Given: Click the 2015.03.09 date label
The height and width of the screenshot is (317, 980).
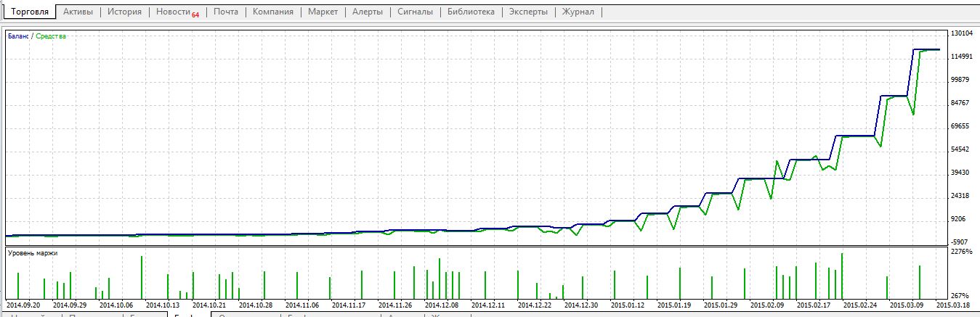Looking at the screenshot, I should 907,305.
